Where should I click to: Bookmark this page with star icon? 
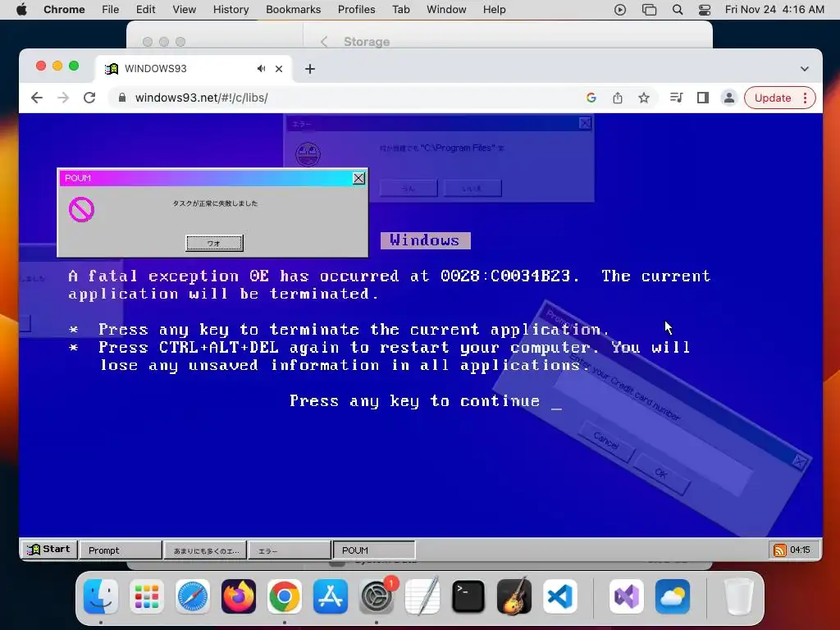point(643,98)
